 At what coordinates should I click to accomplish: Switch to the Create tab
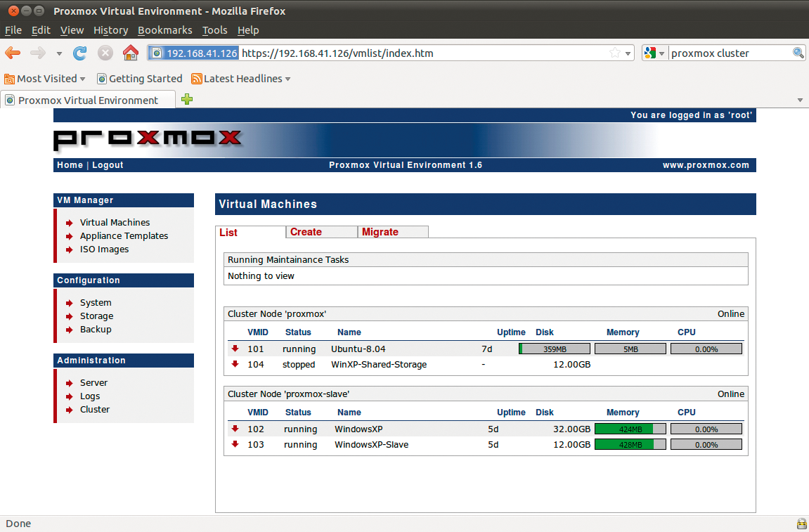[306, 232]
